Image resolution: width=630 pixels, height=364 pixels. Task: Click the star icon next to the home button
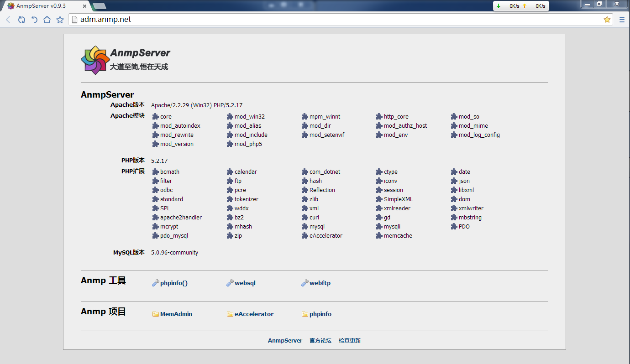click(x=60, y=20)
